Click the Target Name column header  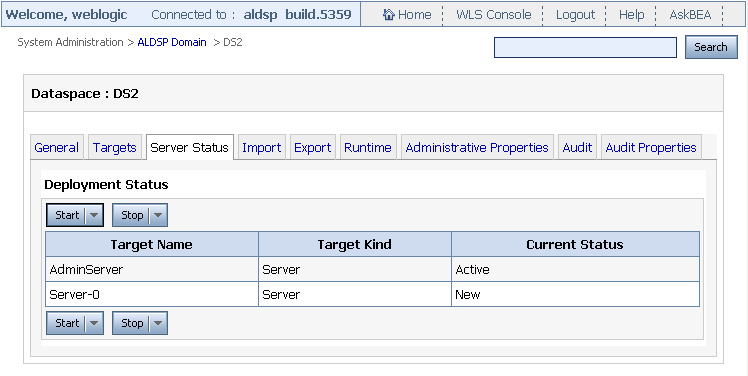(152, 244)
